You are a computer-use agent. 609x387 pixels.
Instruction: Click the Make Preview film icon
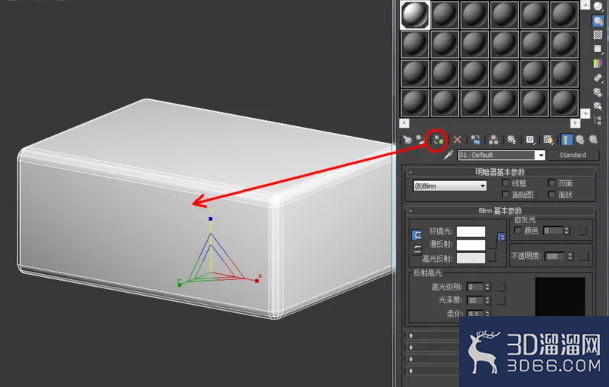[598, 78]
